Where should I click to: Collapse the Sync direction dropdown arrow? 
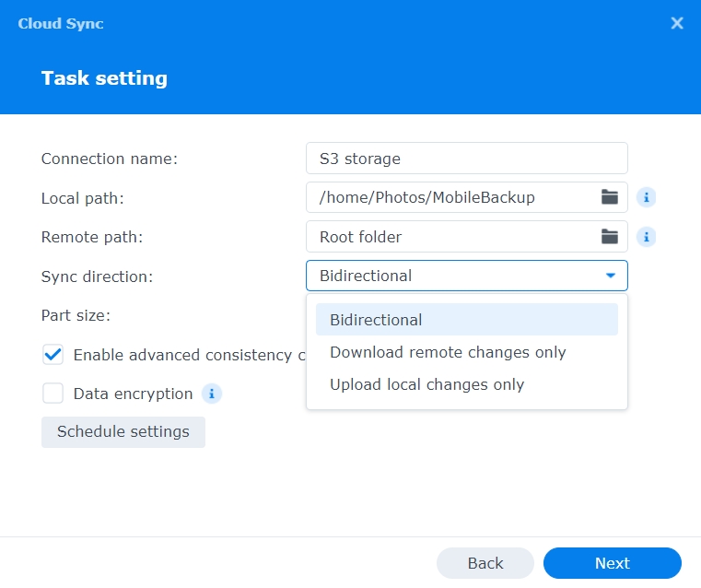610,276
